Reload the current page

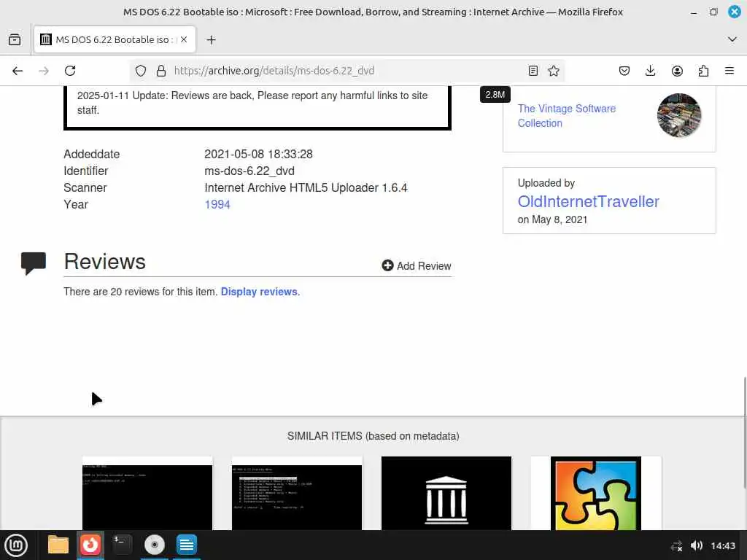point(70,71)
